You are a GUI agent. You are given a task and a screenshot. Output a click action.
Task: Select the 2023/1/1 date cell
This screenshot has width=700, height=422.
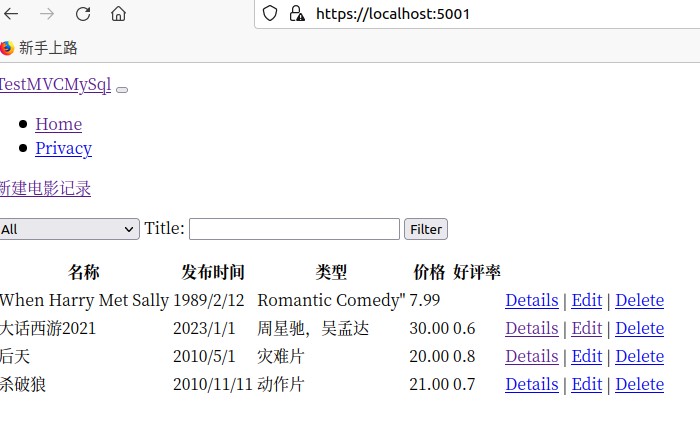(x=204, y=328)
